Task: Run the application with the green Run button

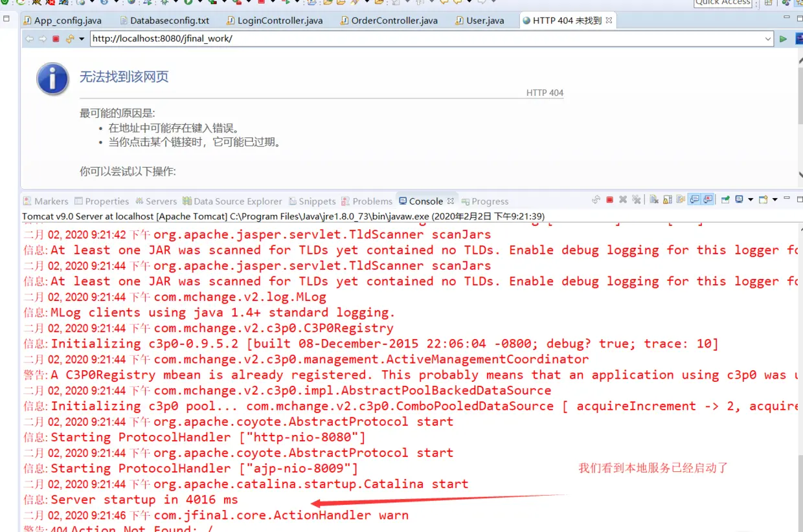Action: 783,39
